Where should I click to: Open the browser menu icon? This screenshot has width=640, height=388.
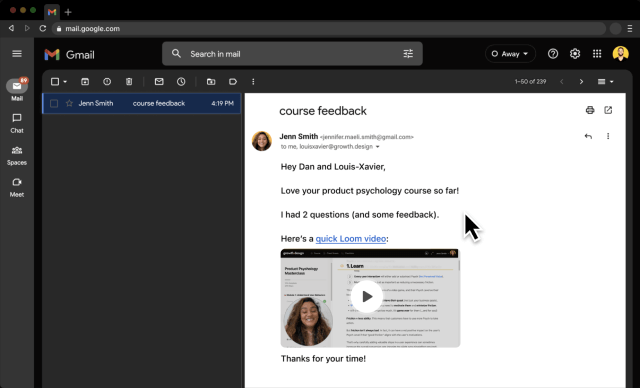[630, 29]
